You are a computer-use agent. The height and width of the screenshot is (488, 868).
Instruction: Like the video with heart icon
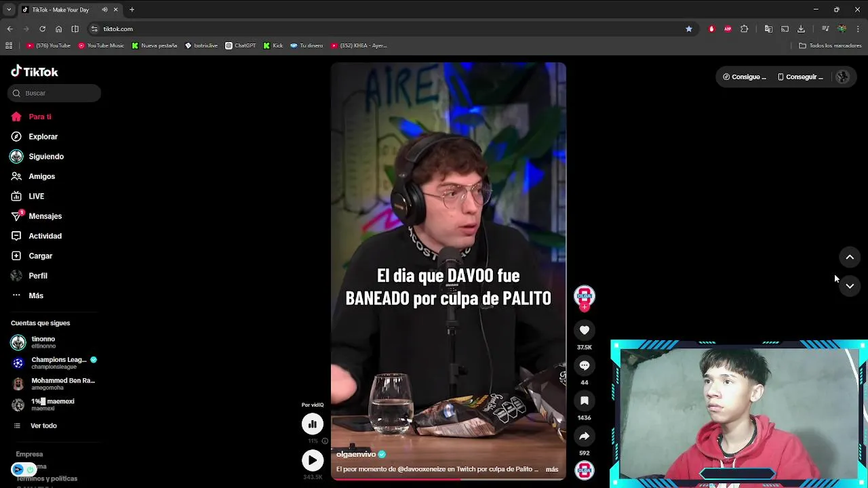[x=585, y=330]
